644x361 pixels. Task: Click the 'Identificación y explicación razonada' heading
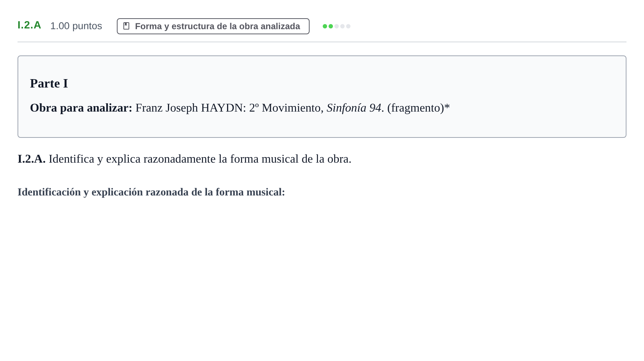click(151, 192)
